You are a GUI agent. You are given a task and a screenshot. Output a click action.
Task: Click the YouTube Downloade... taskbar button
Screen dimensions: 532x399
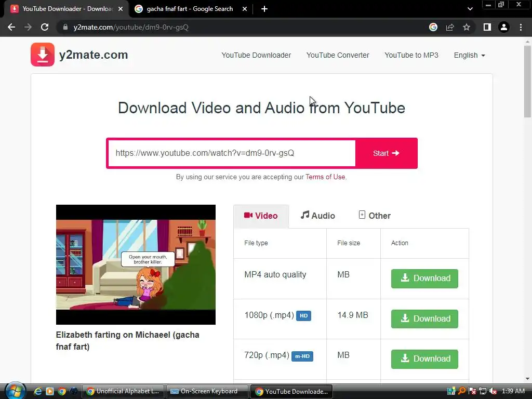291,391
